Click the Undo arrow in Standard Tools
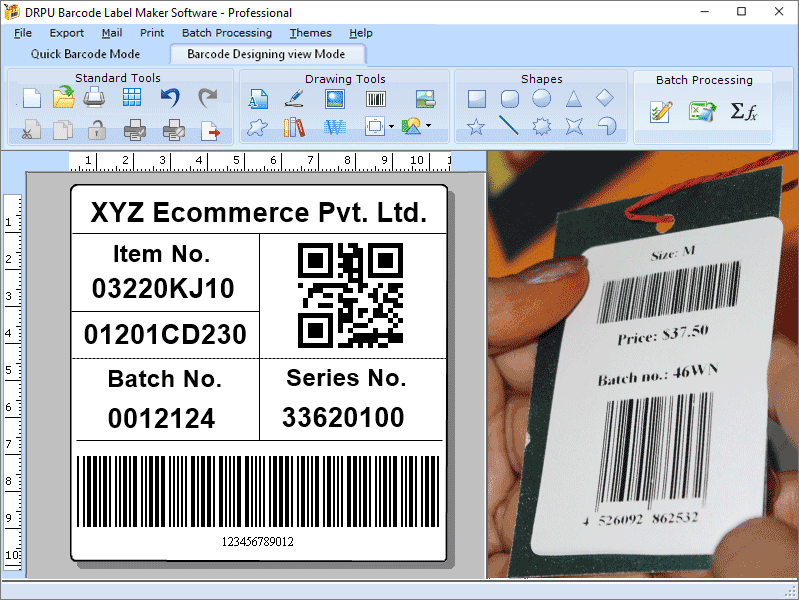This screenshot has width=799, height=600. tap(170, 97)
